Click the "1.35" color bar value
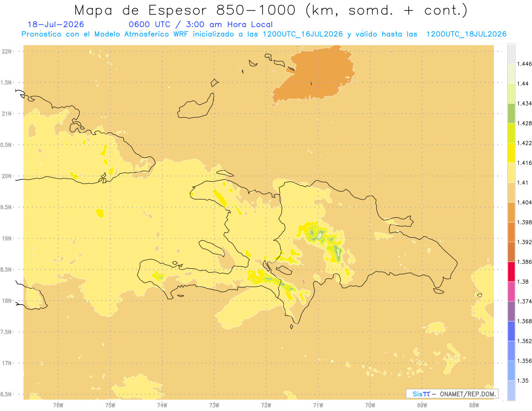This screenshot has height=411, width=532. click(523, 380)
